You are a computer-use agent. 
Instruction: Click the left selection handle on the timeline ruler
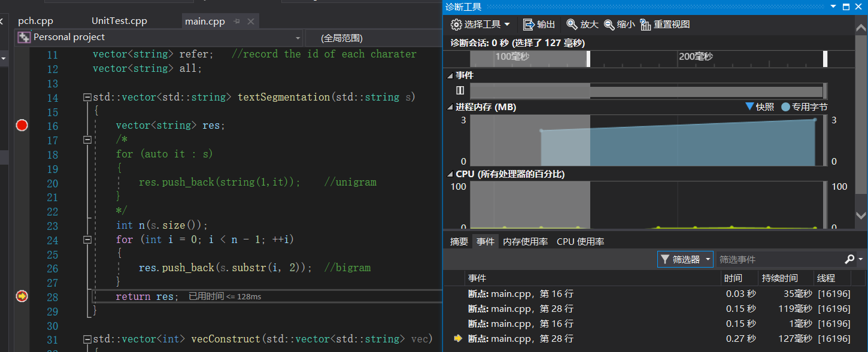[x=588, y=59]
